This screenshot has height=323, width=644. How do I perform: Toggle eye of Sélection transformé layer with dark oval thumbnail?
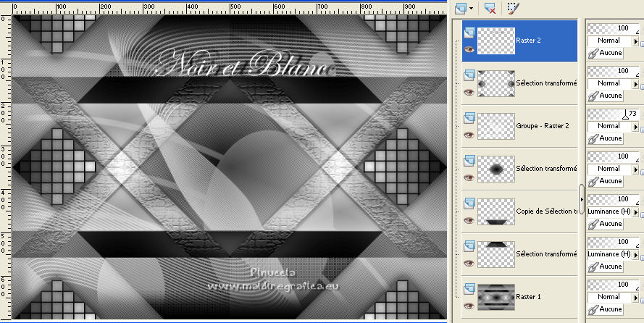point(469,177)
